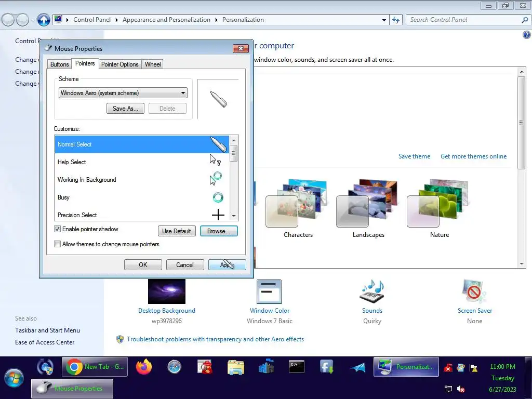The image size is (532, 399).
Task: Click the Forward navigation button
Action: coord(22,20)
